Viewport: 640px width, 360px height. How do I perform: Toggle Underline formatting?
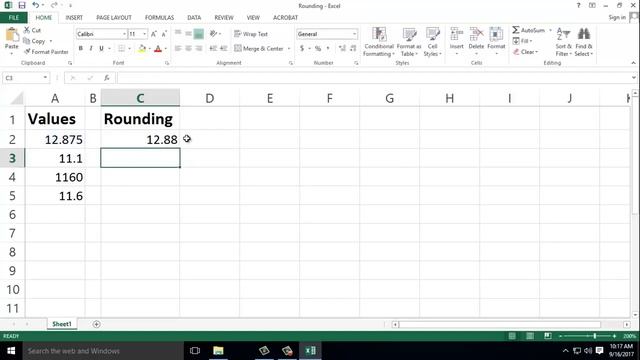click(x=101, y=48)
